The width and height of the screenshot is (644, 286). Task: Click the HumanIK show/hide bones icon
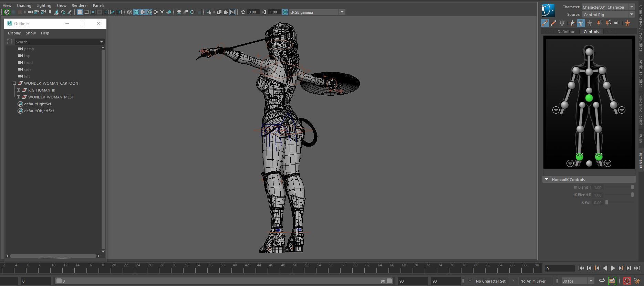coord(553,23)
